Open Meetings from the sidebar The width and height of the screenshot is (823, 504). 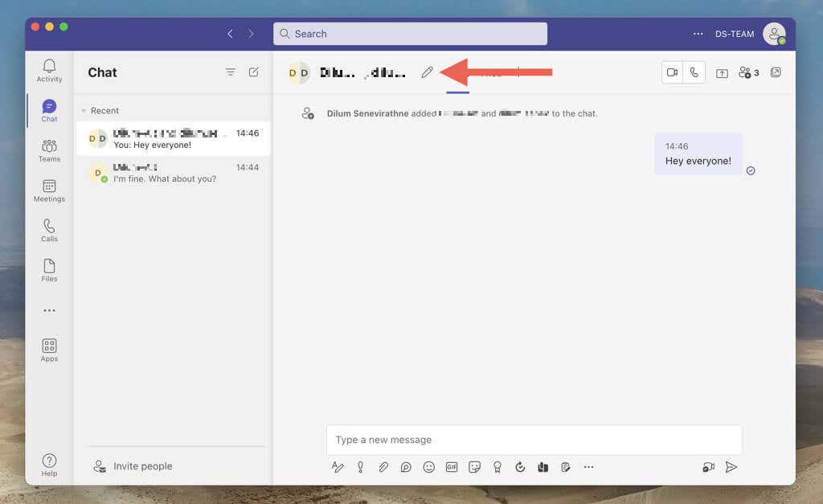(x=49, y=190)
